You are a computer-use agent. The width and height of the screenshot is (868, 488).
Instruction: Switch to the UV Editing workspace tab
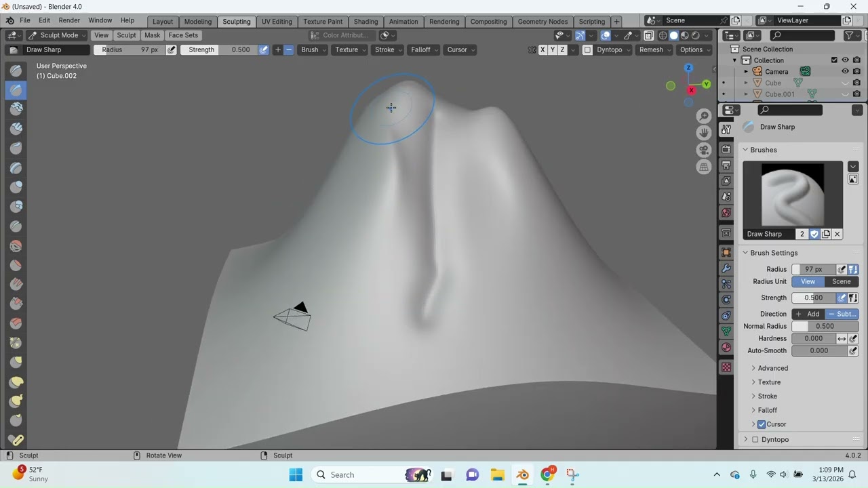[277, 22]
